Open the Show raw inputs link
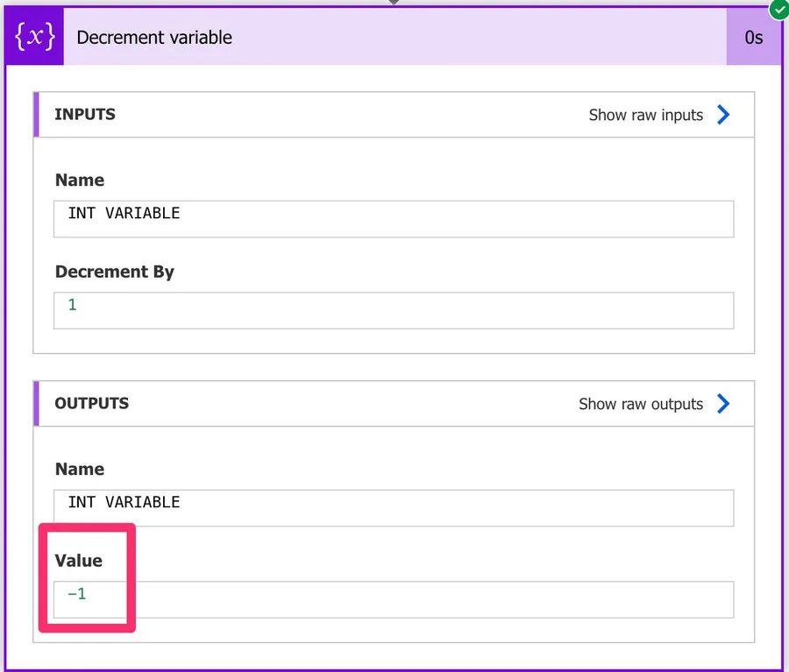This screenshot has width=789, height=672. pos(646,115)
